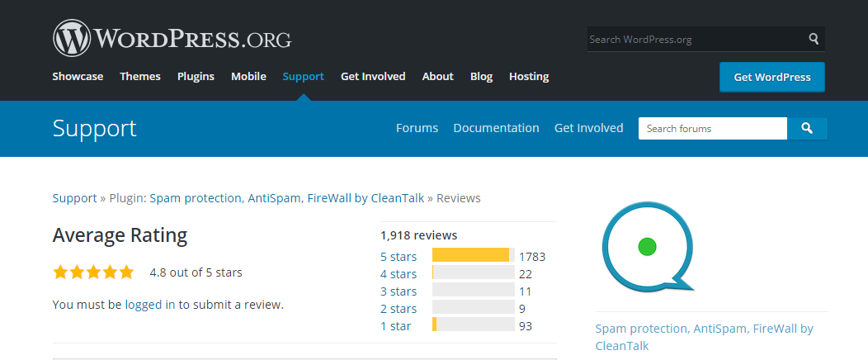Viewport: 868px width, 360px height.
Task: Click the large Support heading
Action: 95,129
